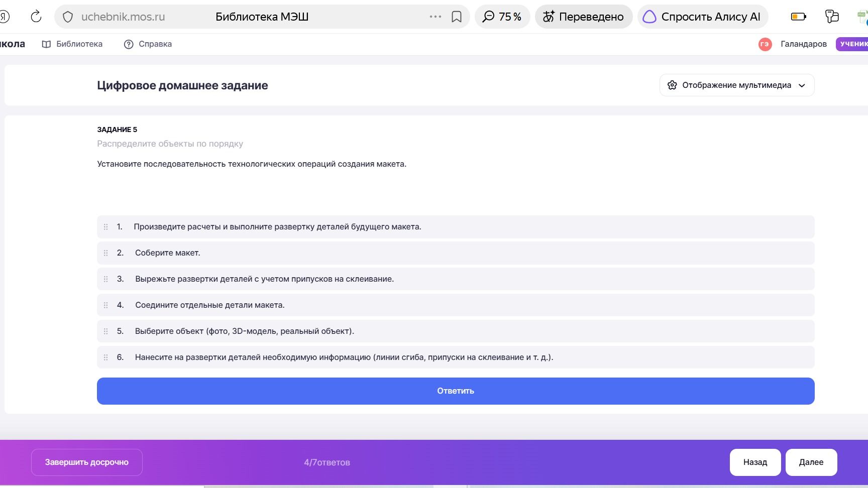Select row 'Вырежьте развертки деталей'
The height and width of the screenshot is (488, 868).
[x=456, y=279]
